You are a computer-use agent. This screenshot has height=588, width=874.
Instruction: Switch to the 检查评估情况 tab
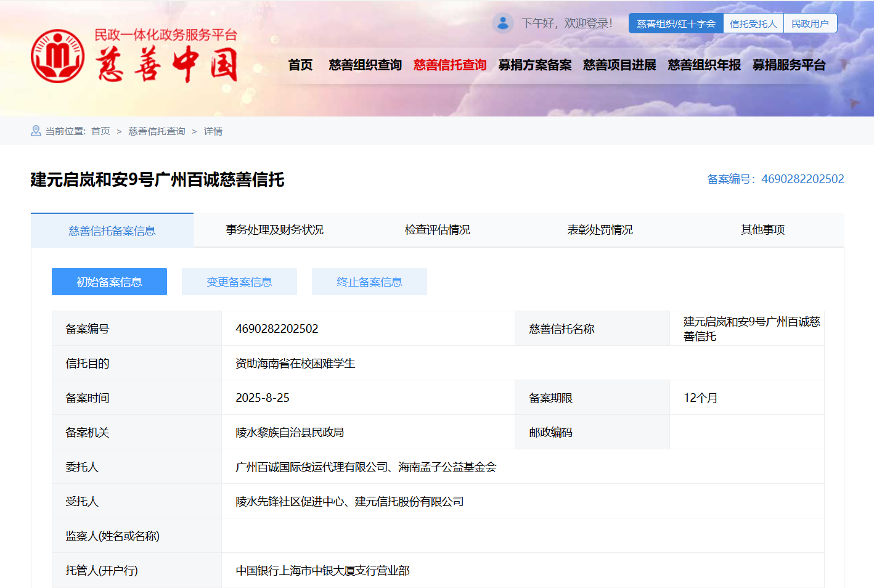pos(437,230)
